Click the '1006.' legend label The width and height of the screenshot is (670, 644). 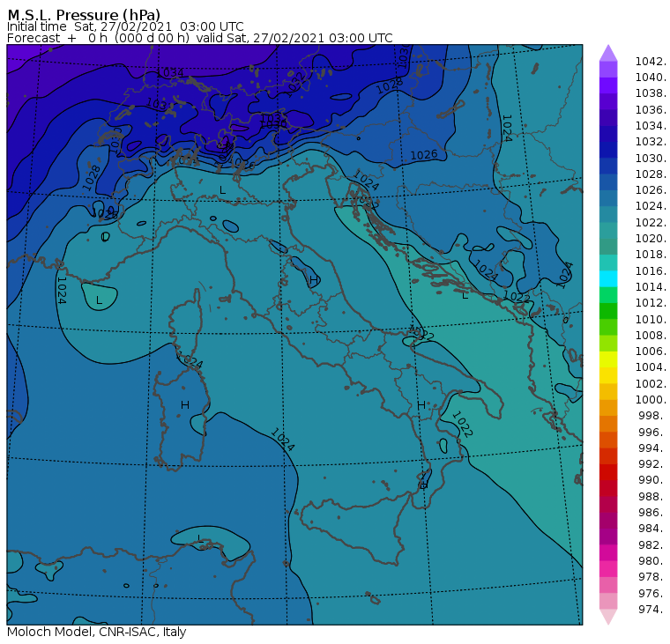point(651,351)
